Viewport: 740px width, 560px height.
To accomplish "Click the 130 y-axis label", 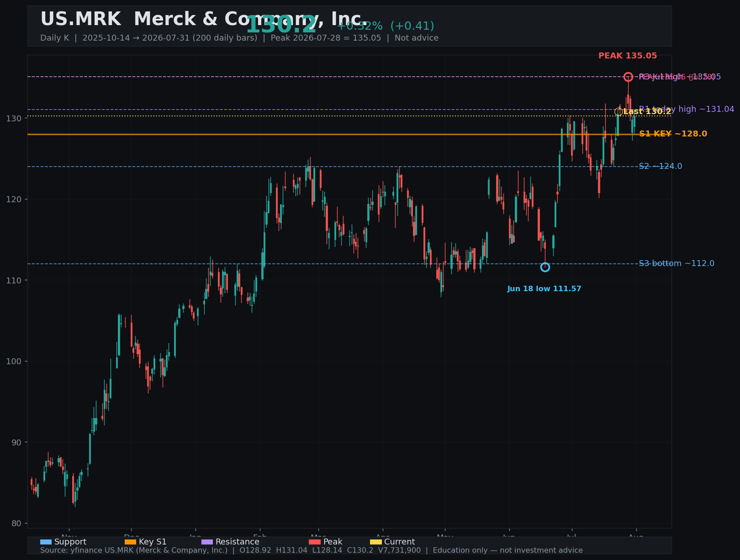I will (14, 119).
